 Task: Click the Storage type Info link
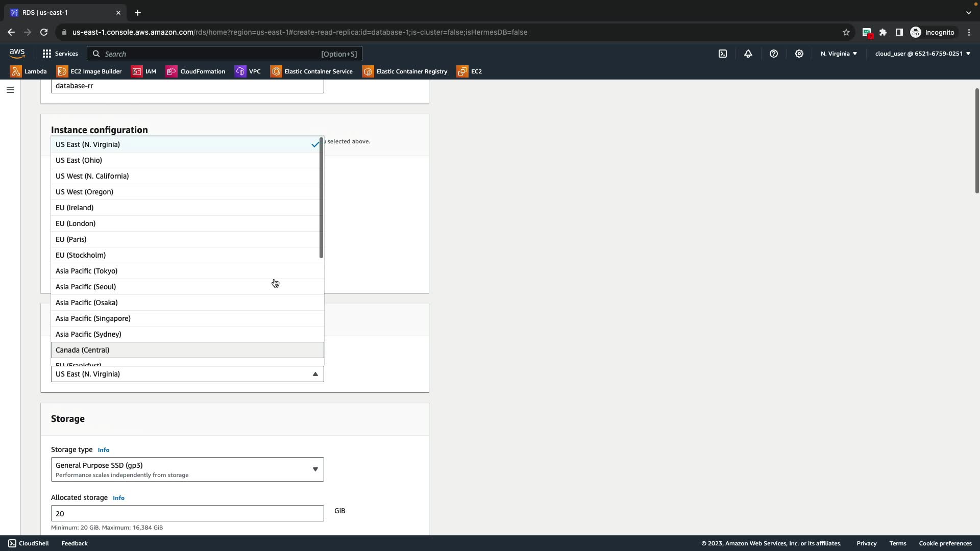click(103, 450)
